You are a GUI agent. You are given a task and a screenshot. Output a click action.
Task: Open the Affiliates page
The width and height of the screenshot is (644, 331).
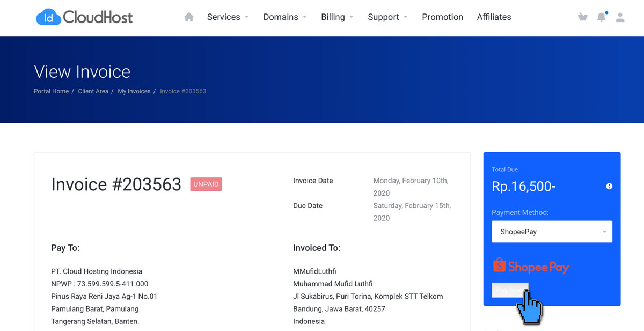494,17
